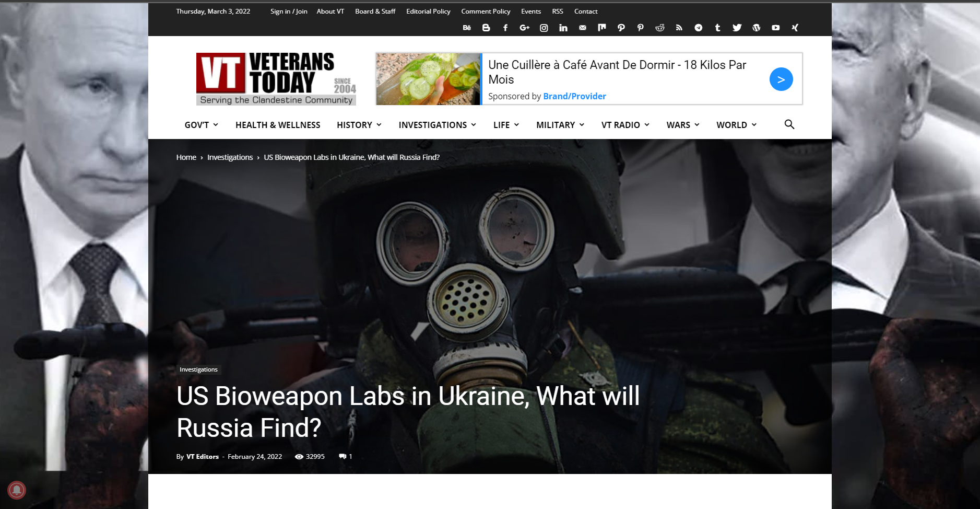Open the Behance social icon

pyautogui.click(x=467, y=28)
